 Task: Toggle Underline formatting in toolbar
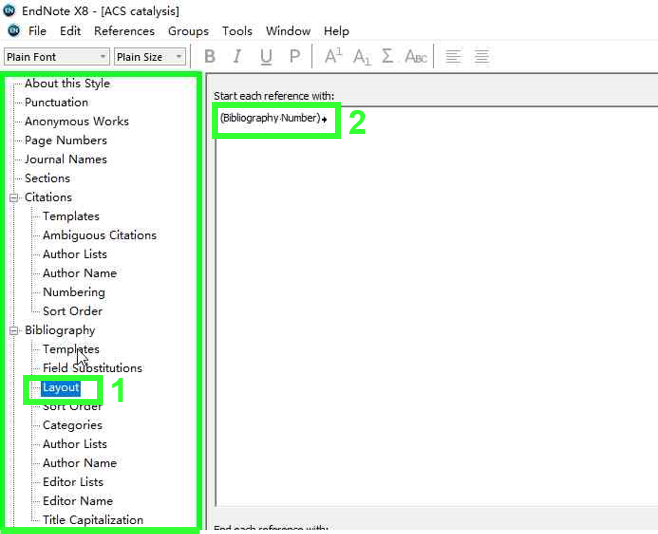[266, 57]
